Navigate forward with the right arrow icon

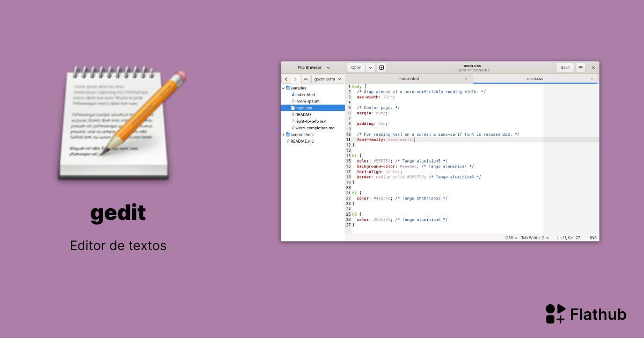pos(295,79)
